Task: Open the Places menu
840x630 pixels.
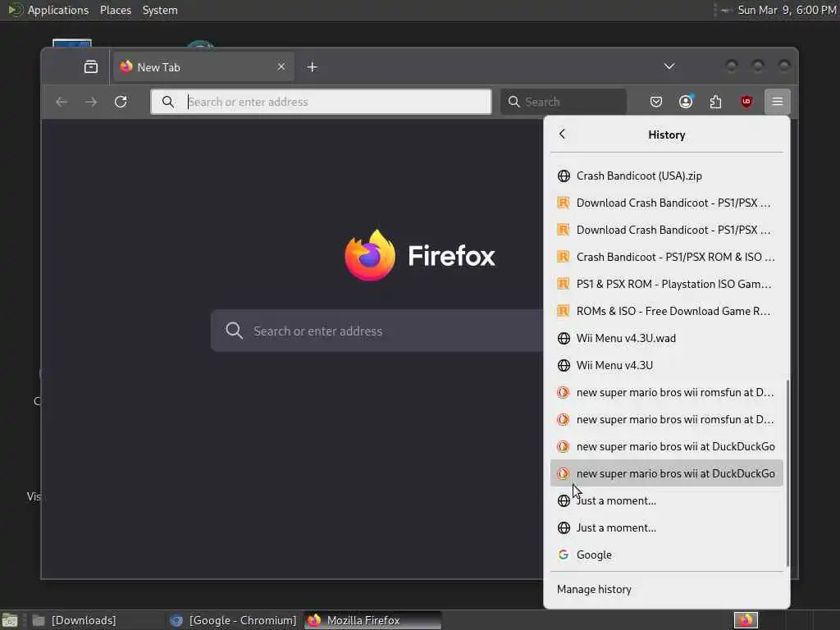Action: click(115, 10)
